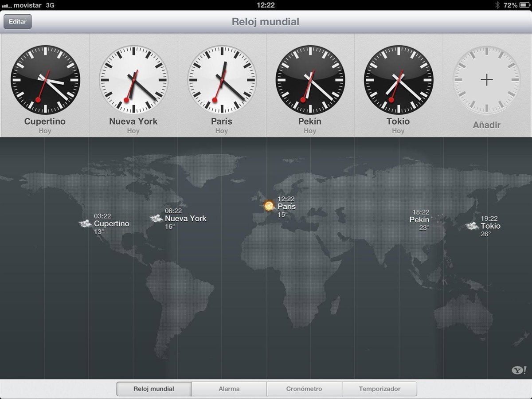532x399 pixels.
Task: Tap the Añadir label
Action: point(486,125)
